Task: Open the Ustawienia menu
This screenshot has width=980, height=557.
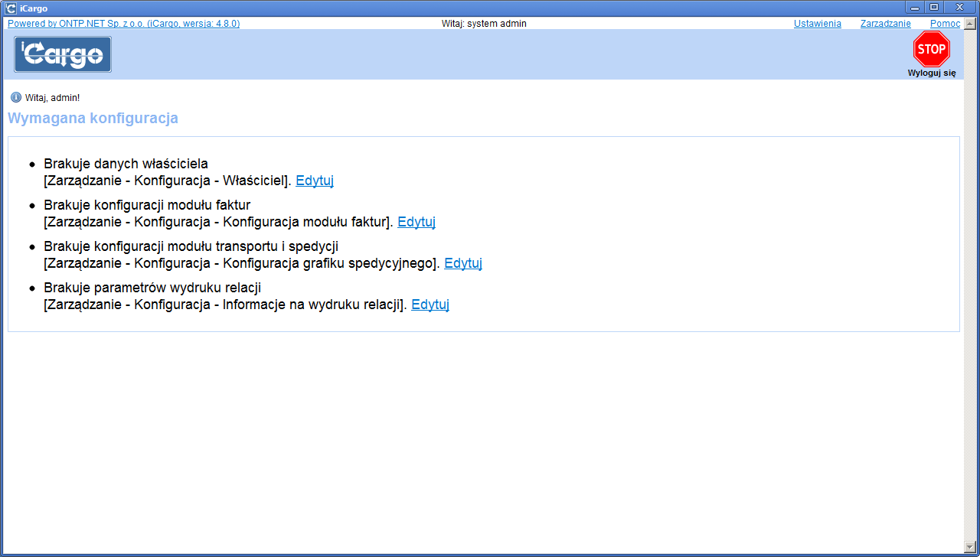Action: (817, 24)
